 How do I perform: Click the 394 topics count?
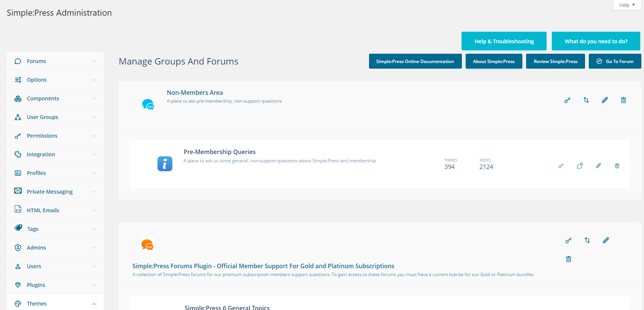coord(450,167)
